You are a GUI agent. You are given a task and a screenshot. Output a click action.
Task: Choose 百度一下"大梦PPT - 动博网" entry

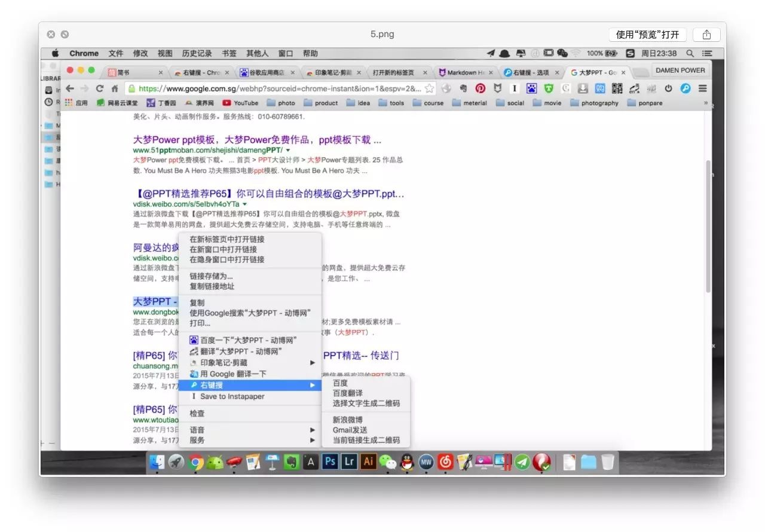[250, 340]
